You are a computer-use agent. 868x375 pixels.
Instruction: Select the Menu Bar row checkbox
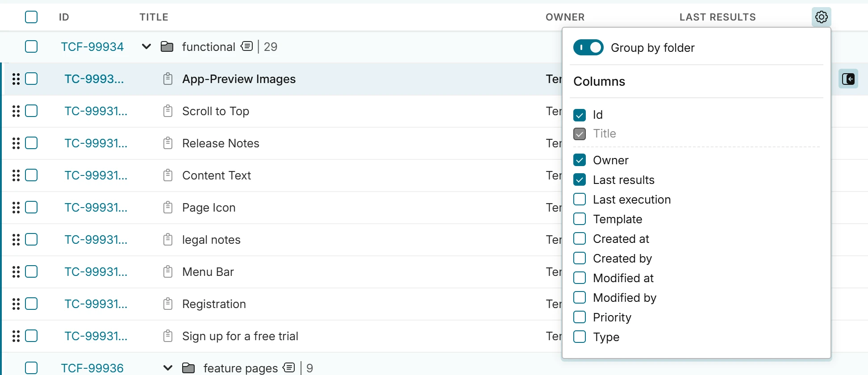(31, 271)
